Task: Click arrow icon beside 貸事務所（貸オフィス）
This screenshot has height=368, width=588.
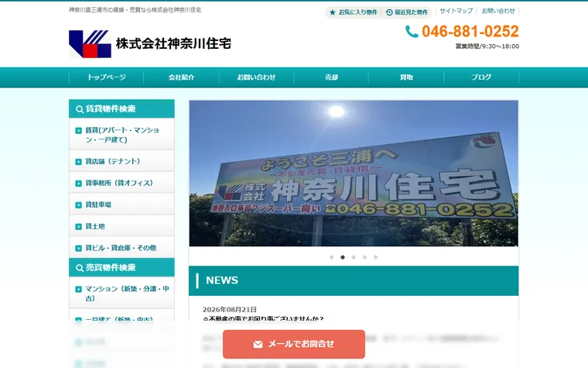Action: (x=78, y=184)
